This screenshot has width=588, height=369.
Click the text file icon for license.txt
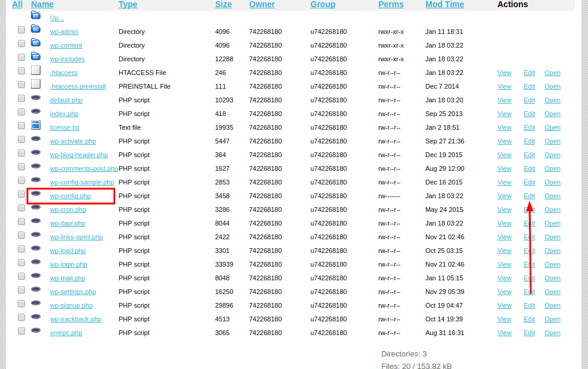click(36, 124)
